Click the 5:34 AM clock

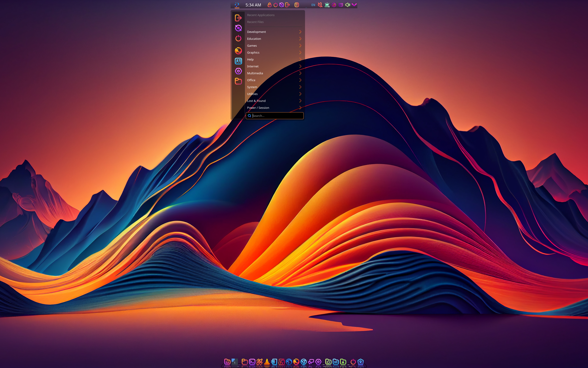click(253, 5)
